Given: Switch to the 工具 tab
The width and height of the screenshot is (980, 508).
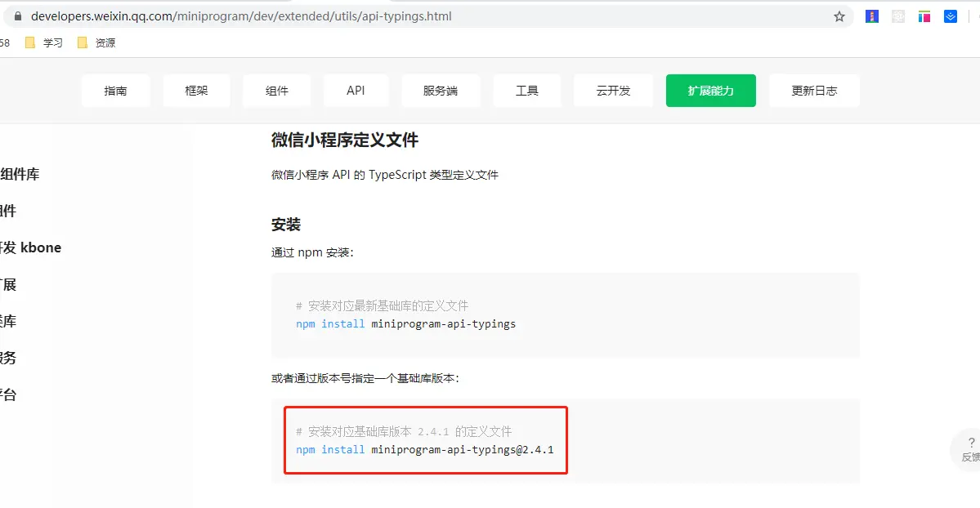Looking at the screenshot, I should [x=527, y=91].
